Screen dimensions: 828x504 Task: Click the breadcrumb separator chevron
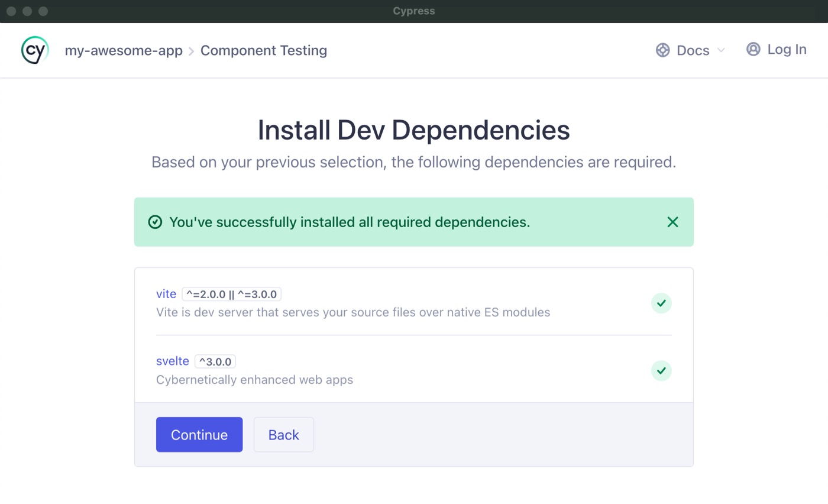pos(191,51)
